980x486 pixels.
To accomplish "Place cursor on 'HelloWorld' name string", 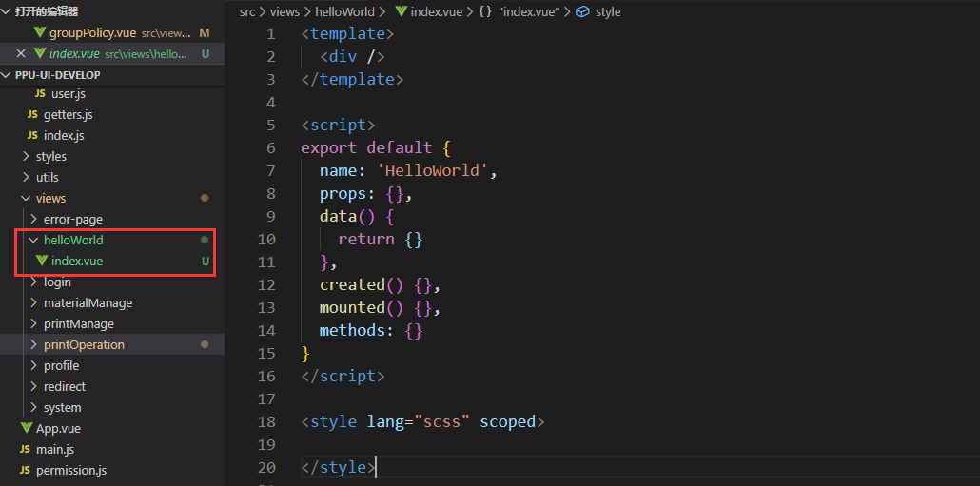I will click(x=433, y=170).
